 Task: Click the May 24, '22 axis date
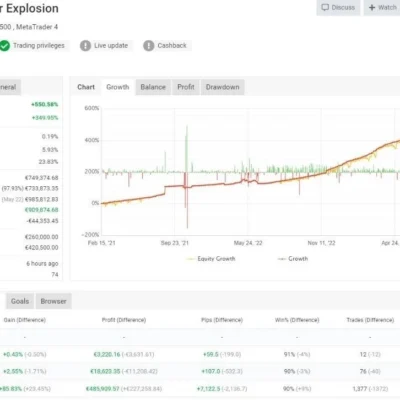point(248,243)
